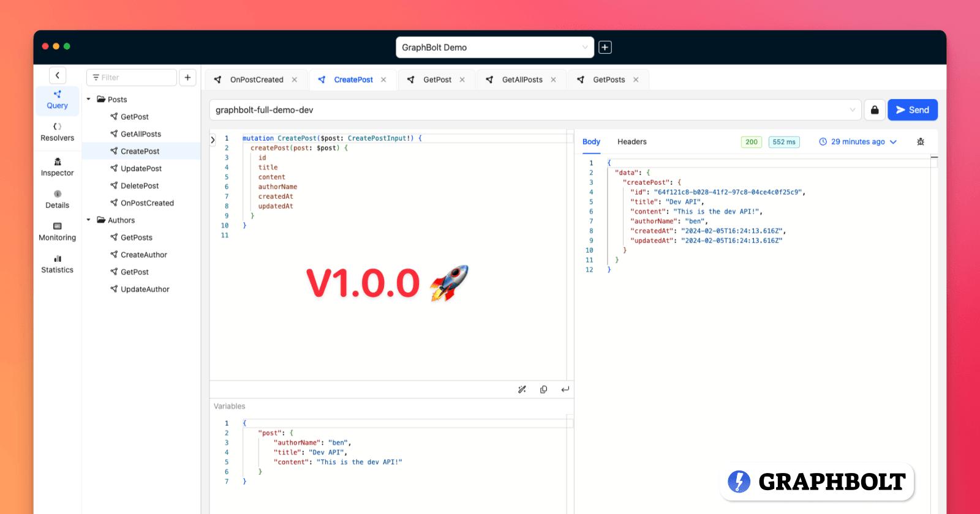The height and width of the screenshot is (514, 980).
Task: Select OnPostCreated in the tree
Action: tap(147, 203)
